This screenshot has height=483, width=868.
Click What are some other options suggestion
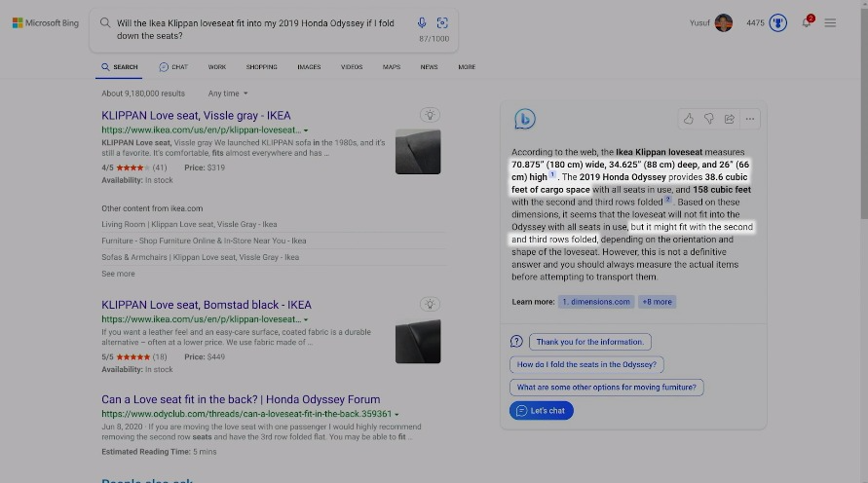point(607,388)
